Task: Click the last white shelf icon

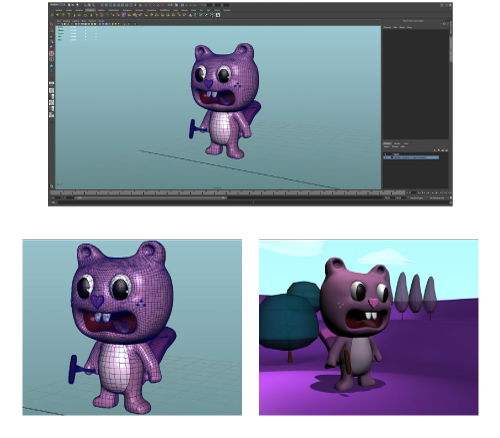Action: tap(218, 15)
